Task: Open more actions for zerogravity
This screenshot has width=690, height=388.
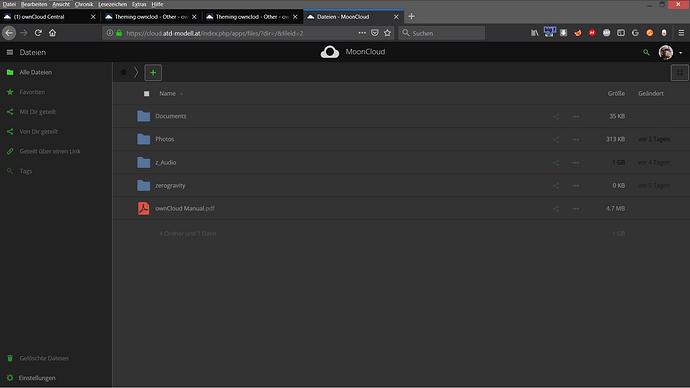Action: (x=576, y=186)
